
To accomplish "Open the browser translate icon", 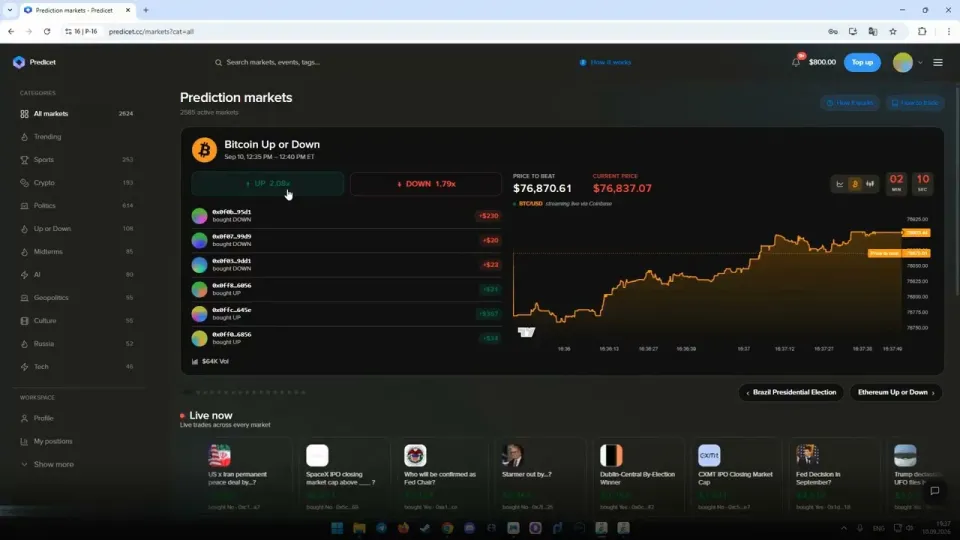I will coord(872,31).
